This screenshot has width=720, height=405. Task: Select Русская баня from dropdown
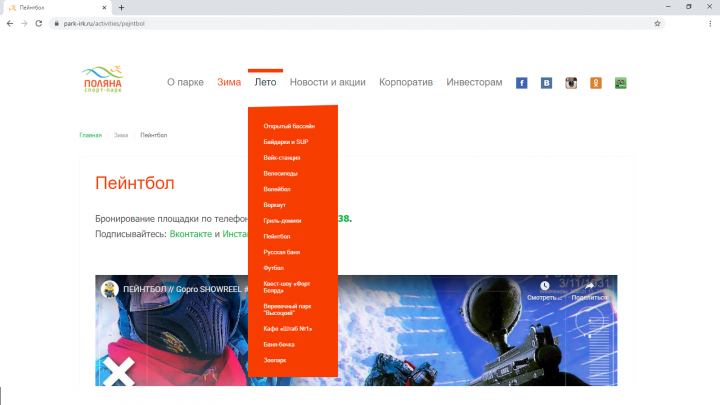point(281,252)
